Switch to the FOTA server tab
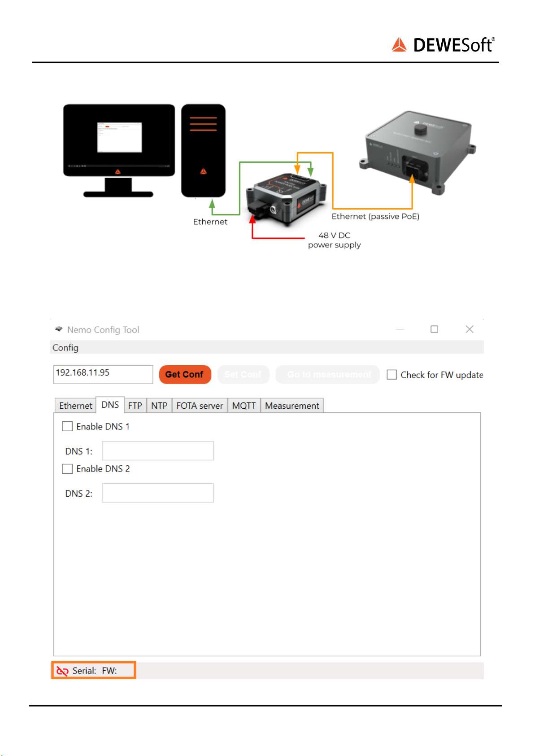 tap(200, 406)
